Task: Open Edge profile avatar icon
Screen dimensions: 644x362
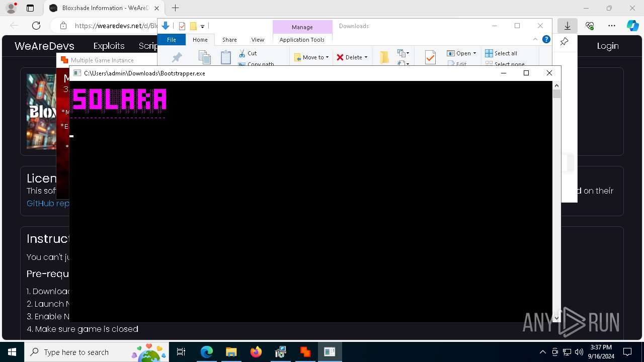Action: click(11, 8)
